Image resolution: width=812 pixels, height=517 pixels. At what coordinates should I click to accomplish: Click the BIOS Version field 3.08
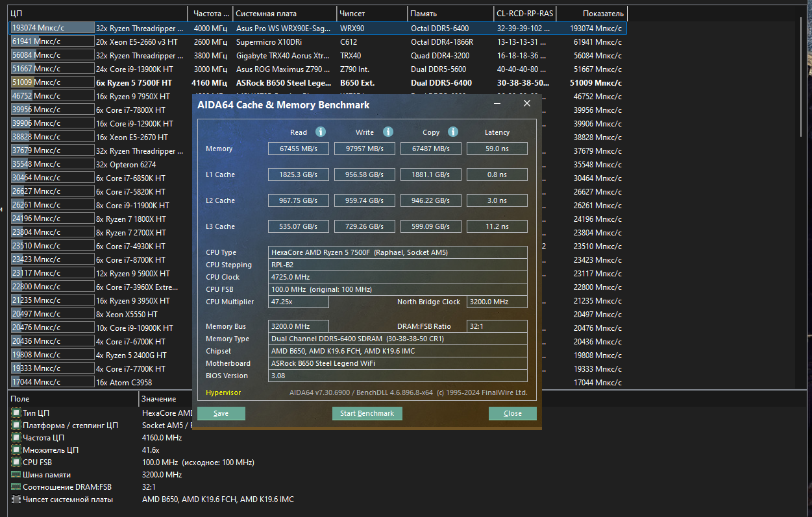point(398,376)
